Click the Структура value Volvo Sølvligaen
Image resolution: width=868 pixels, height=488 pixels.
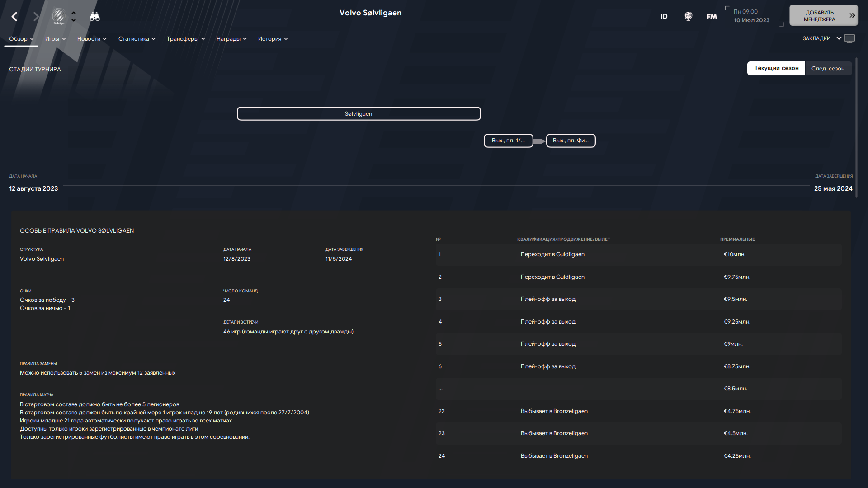[42, 259]
